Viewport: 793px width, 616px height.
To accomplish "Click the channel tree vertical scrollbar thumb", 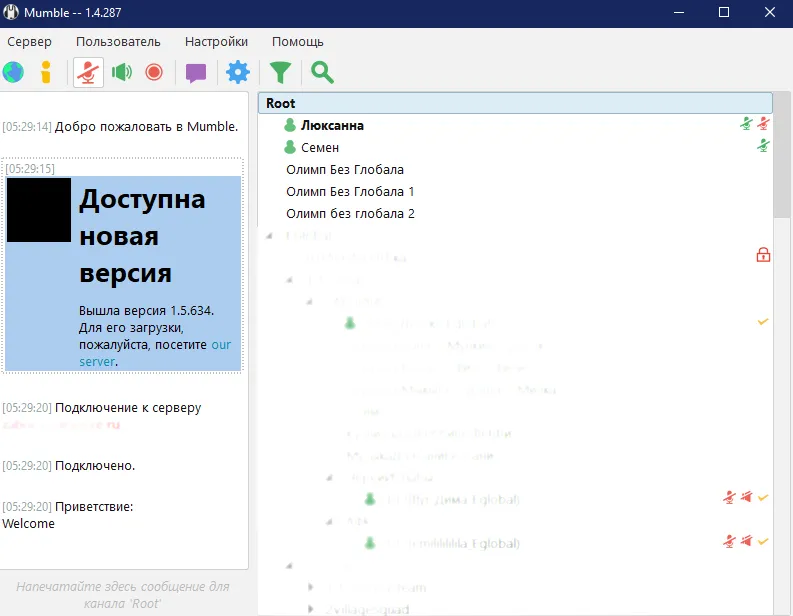I will pos(782,155).
